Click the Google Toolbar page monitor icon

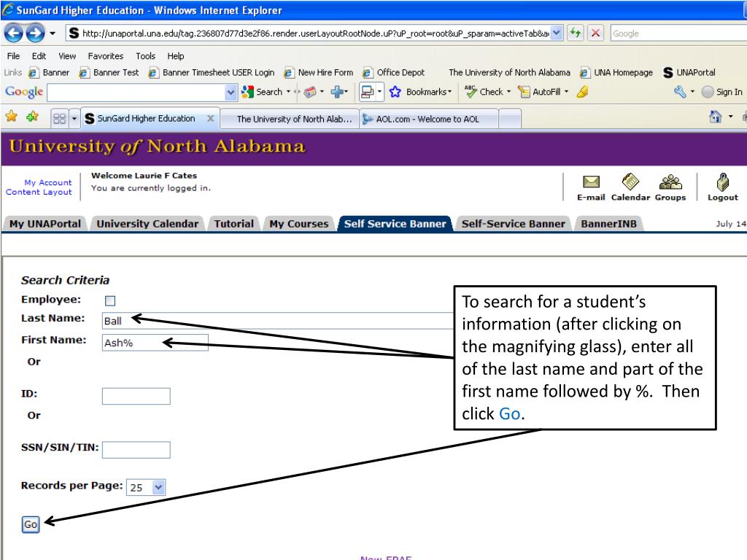368,92
